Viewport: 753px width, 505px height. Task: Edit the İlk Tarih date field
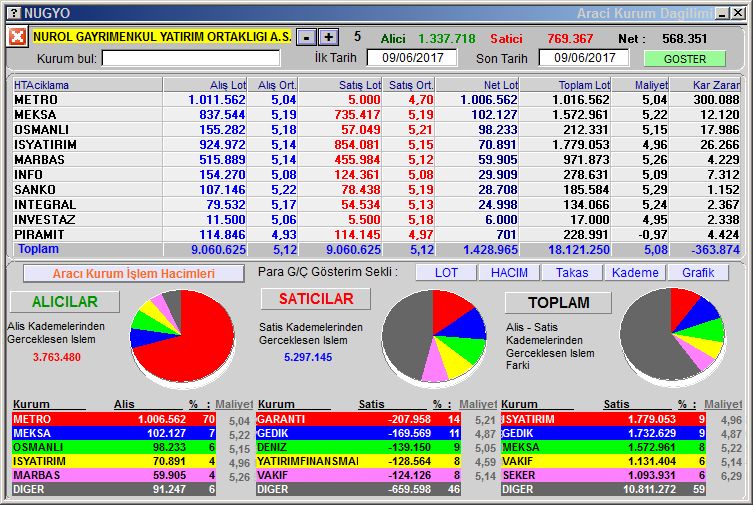pyautogui.click(x=412, y=58)
